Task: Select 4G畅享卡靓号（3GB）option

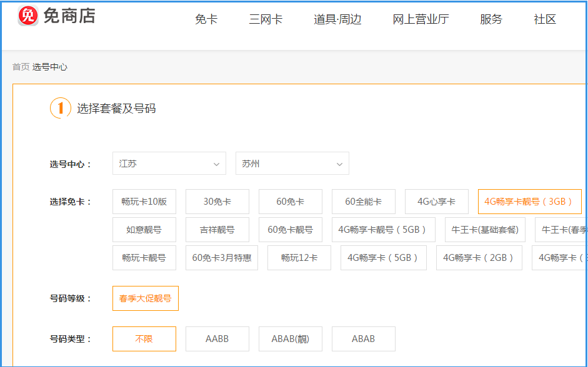Action: click(529, 201)
